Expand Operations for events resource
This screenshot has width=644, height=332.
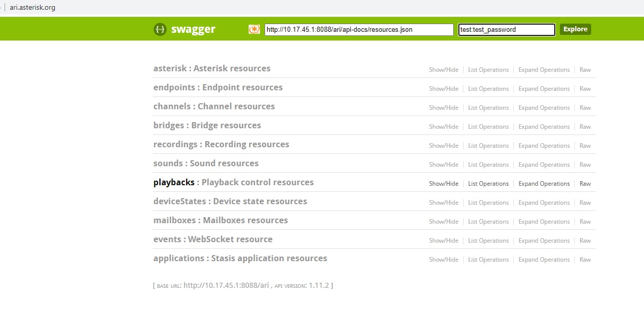coord(544,241)
